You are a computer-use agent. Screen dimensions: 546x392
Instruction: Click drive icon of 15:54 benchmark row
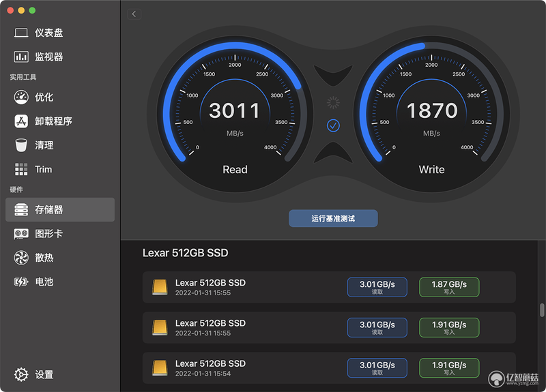(160, 368)
